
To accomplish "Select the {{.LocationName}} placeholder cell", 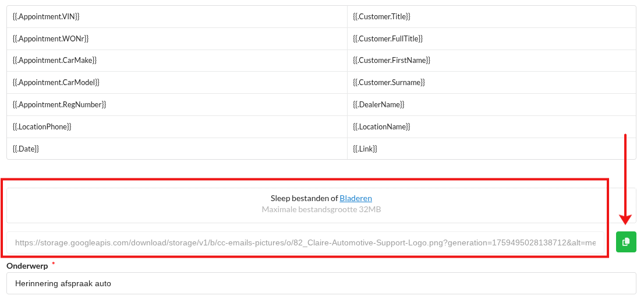I will coord(381,126).
